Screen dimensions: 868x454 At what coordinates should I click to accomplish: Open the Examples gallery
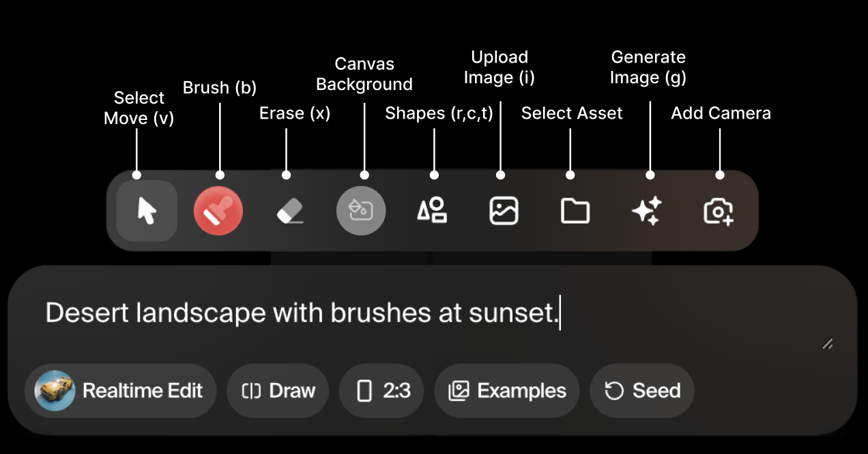[x=507, y=391]
